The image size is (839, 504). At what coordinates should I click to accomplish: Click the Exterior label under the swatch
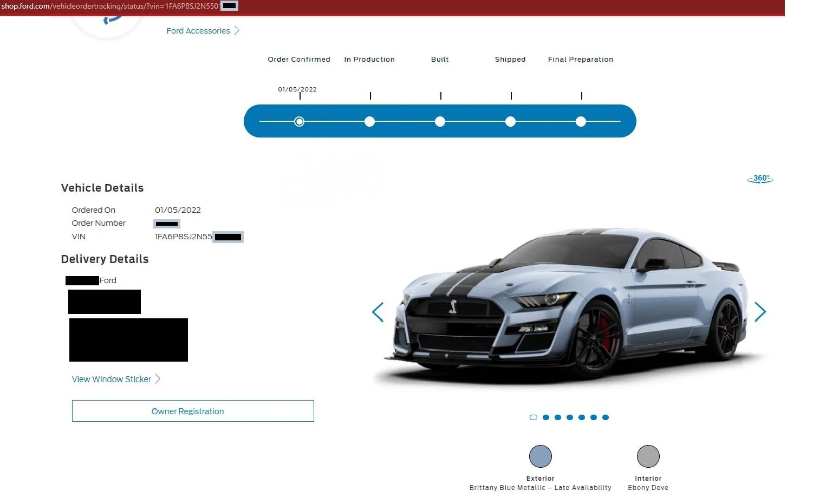(x=541, y=479)
